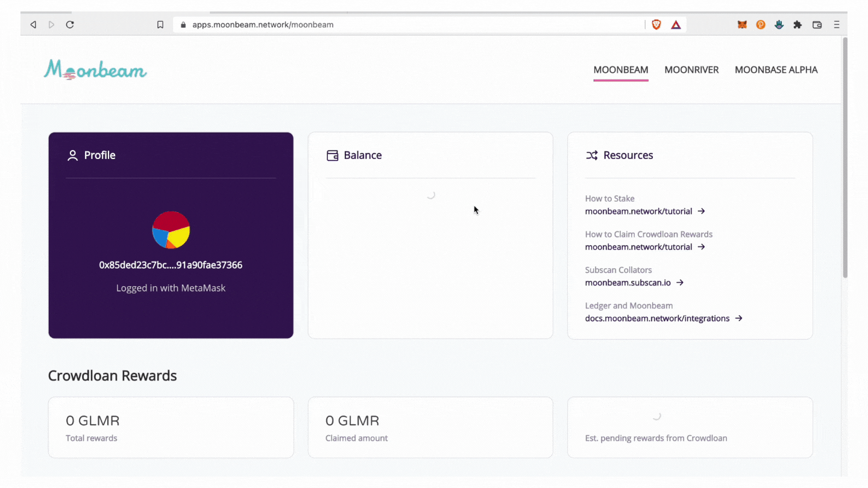
Task: Open the moonbeam.subscan.io link
Action: click(x=627, y=283)
